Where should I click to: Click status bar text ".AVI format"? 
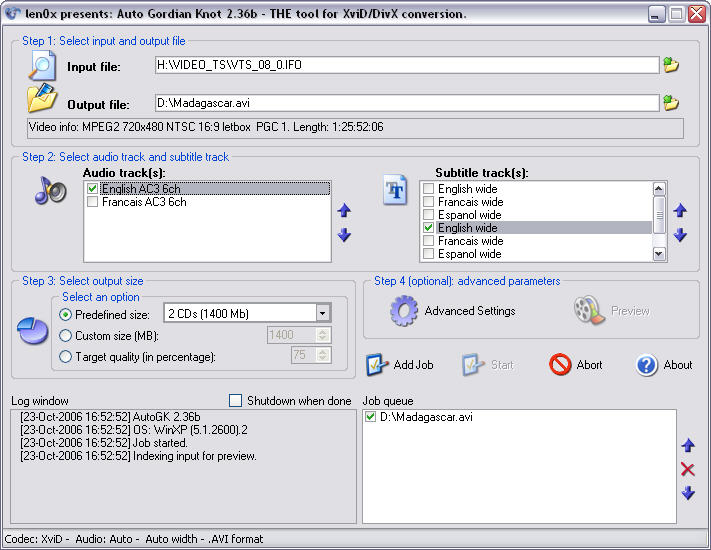tap(235, 539)
